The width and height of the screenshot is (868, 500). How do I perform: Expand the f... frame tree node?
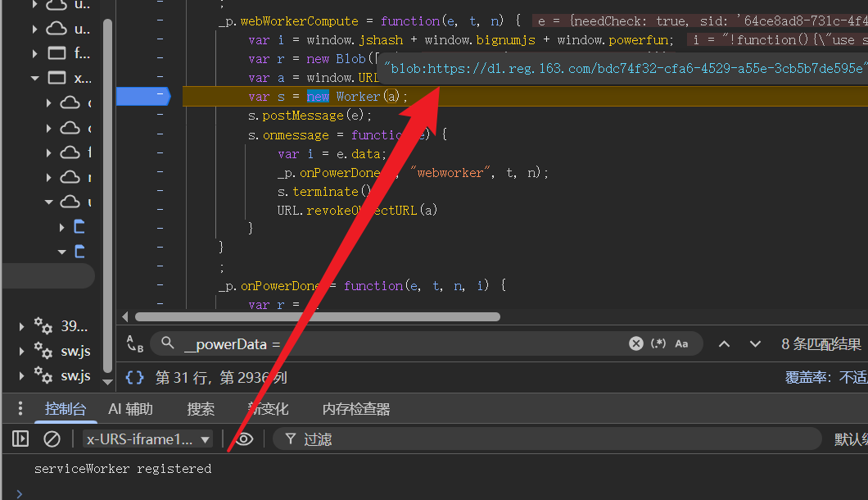[x=35, y=53]
